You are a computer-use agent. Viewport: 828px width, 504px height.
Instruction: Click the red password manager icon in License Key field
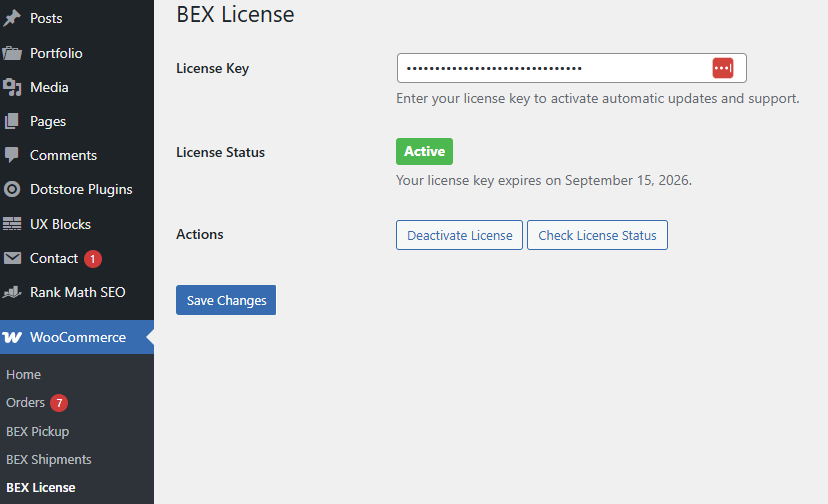click(722, 68)
